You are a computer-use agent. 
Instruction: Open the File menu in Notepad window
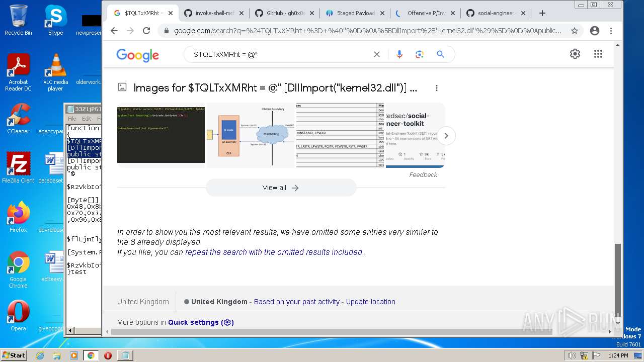pos(72,119)
